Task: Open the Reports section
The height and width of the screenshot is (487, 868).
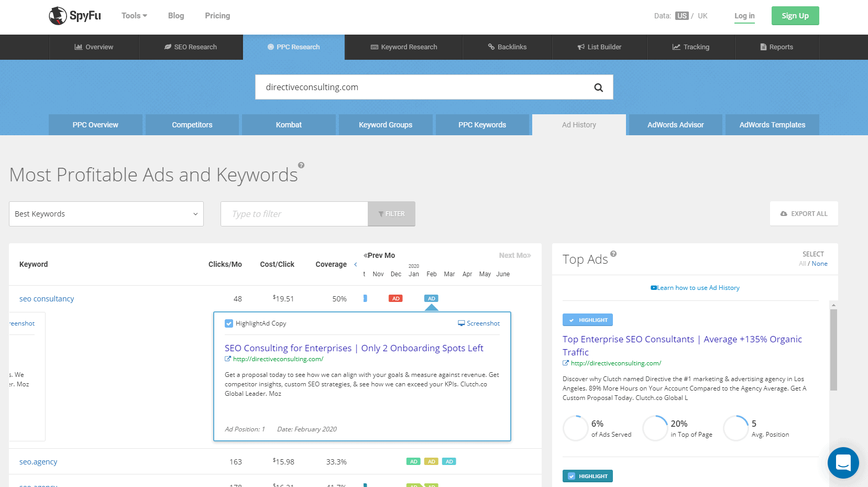Action: [777, 47]
